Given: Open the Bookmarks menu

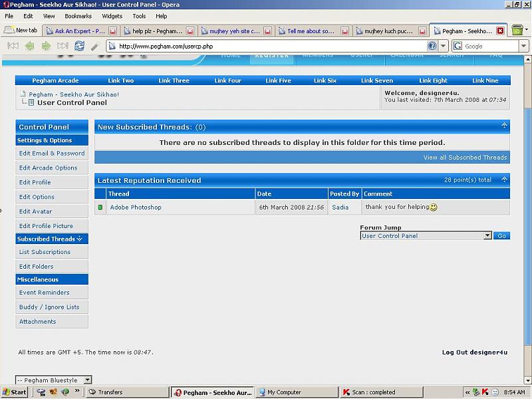Looking at the screenshot, I should [x=78, y=16].
